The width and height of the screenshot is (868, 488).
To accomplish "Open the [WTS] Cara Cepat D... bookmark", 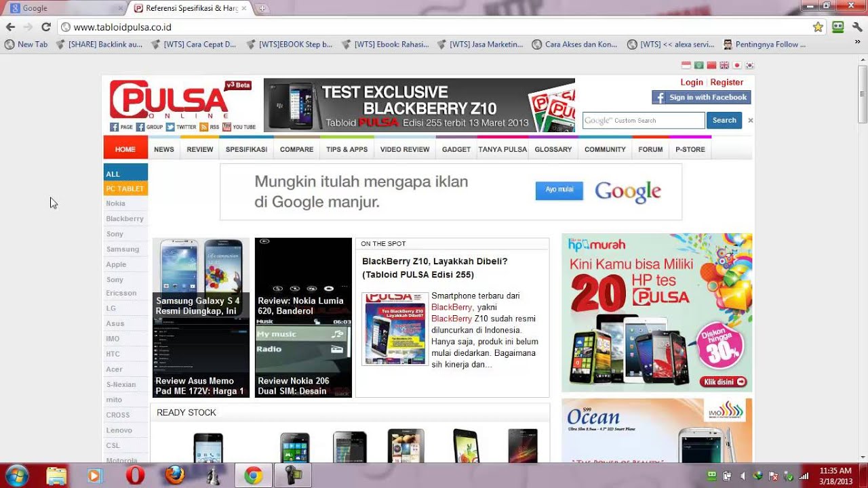I will [193, 45].
